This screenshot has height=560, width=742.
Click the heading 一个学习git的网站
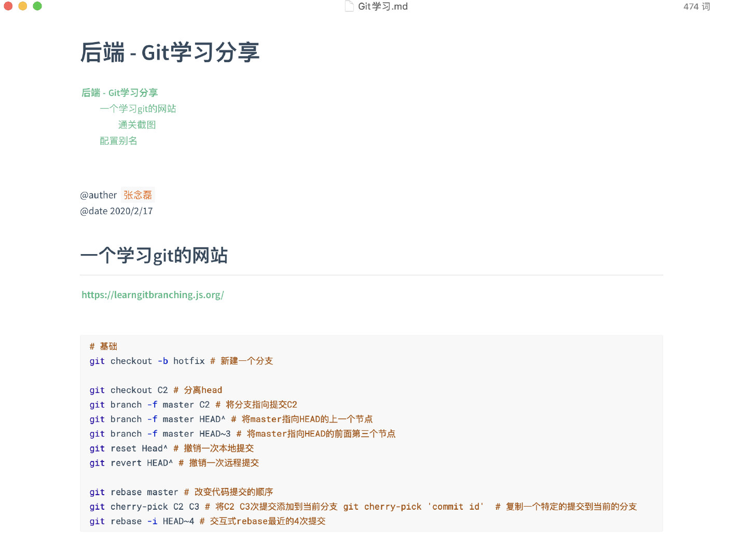pos(154,255)
